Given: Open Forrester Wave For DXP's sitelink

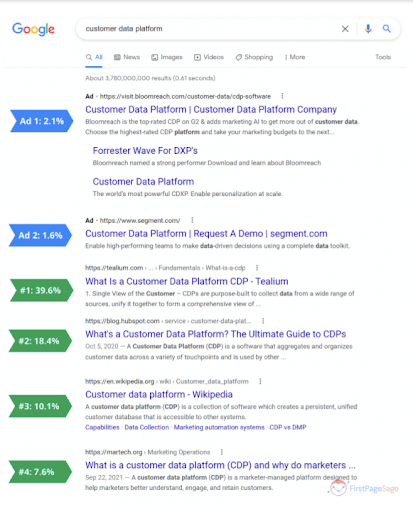Looking at the screenshot, I should [145, 151].
